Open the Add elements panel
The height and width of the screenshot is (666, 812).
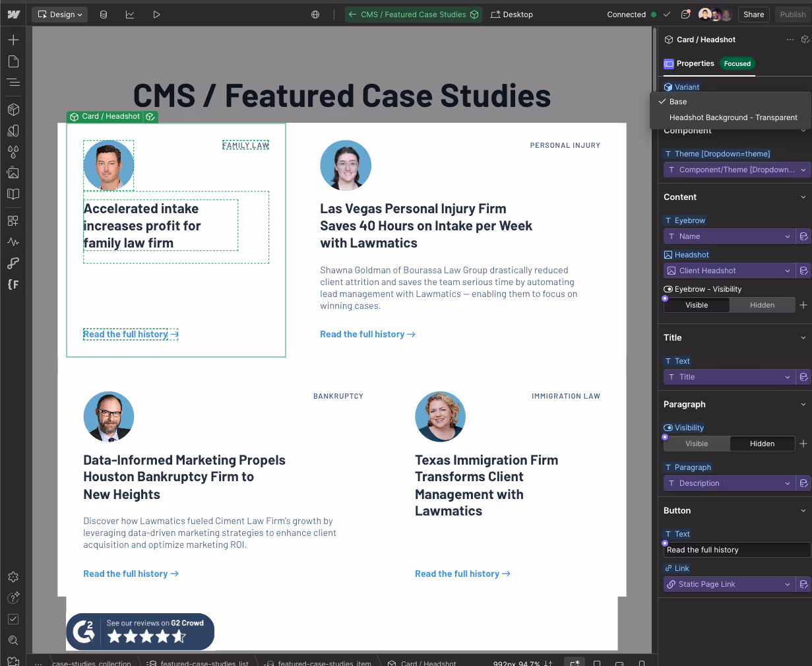pyautogui.click(x=13, y=40)
